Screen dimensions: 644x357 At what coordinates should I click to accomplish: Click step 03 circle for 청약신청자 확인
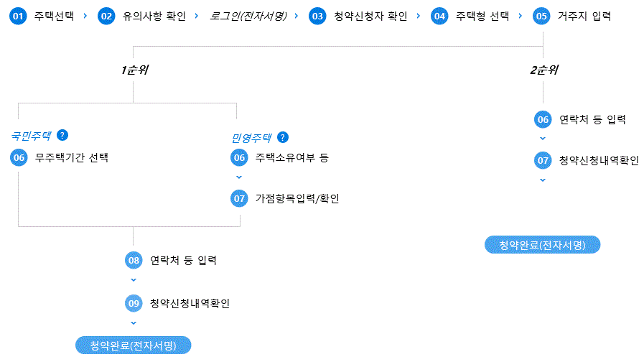[x=317, y=17]
